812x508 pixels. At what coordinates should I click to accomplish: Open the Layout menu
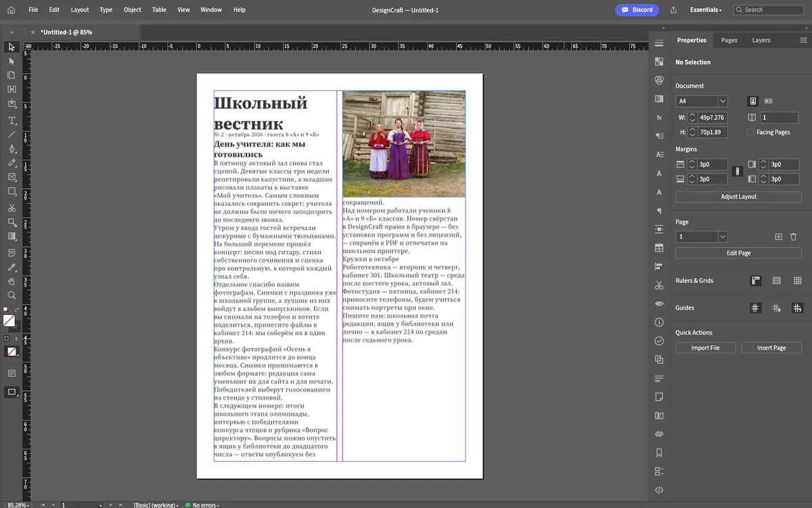[80, 10]
